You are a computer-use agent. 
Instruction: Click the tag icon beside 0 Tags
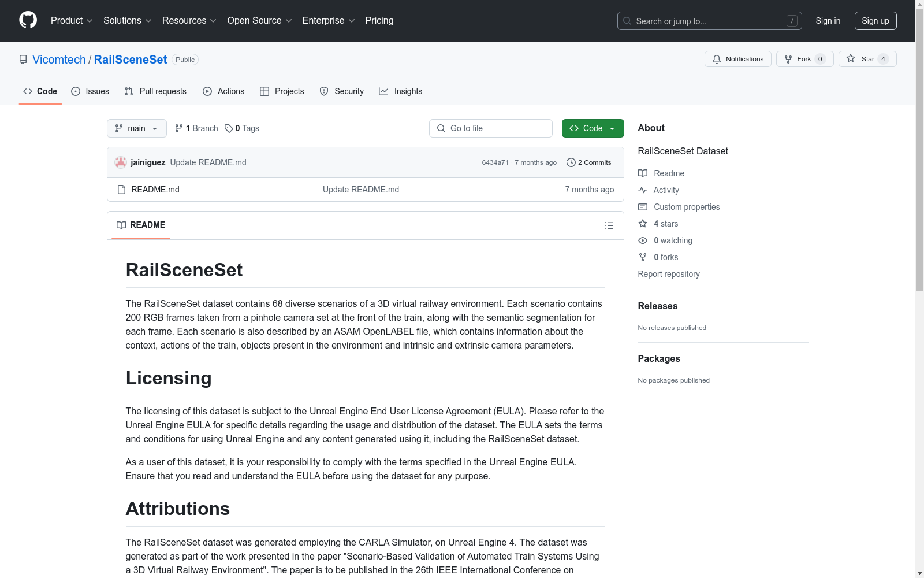pos(229,128)
